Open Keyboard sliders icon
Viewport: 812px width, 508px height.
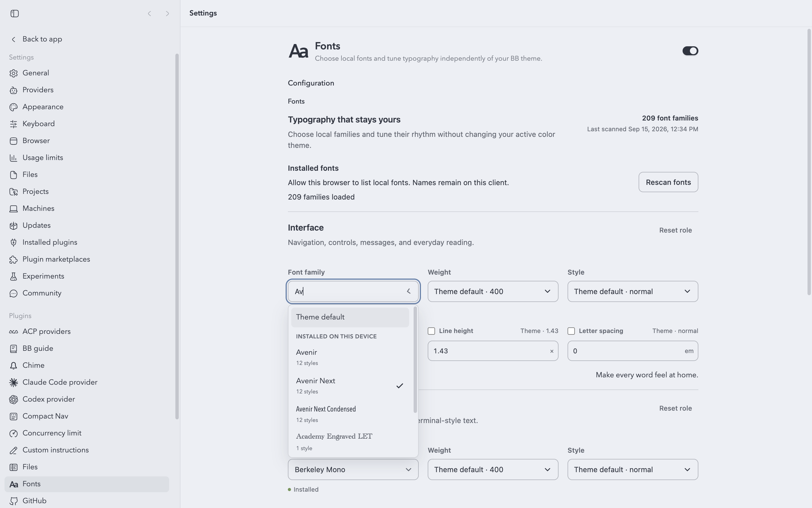tap(14, 124)
